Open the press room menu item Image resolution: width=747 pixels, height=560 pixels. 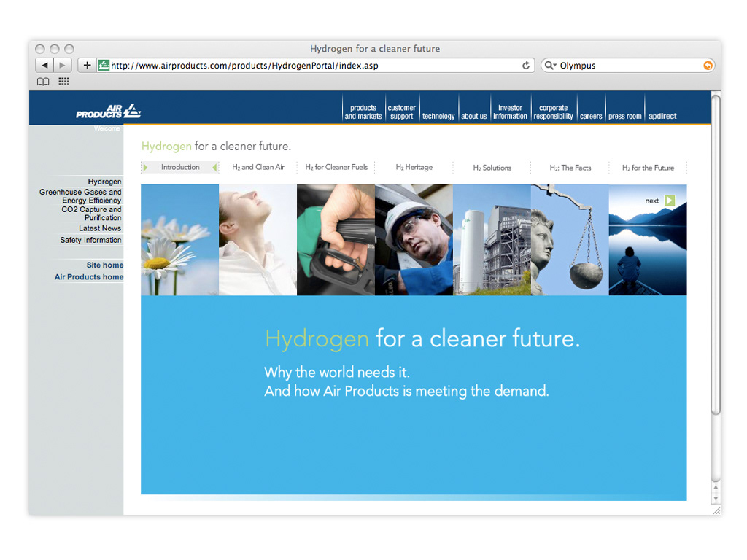pos(625,116)
